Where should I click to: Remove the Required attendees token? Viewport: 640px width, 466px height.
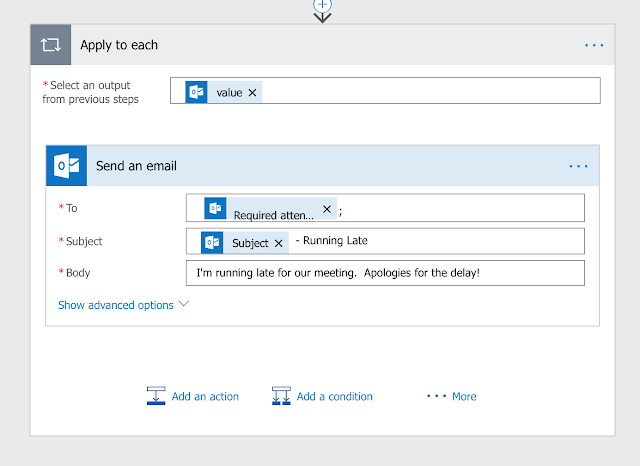pos(326,211)
